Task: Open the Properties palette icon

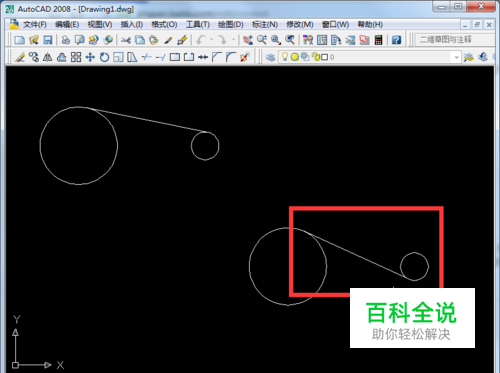Action: [x=308, y=40]
